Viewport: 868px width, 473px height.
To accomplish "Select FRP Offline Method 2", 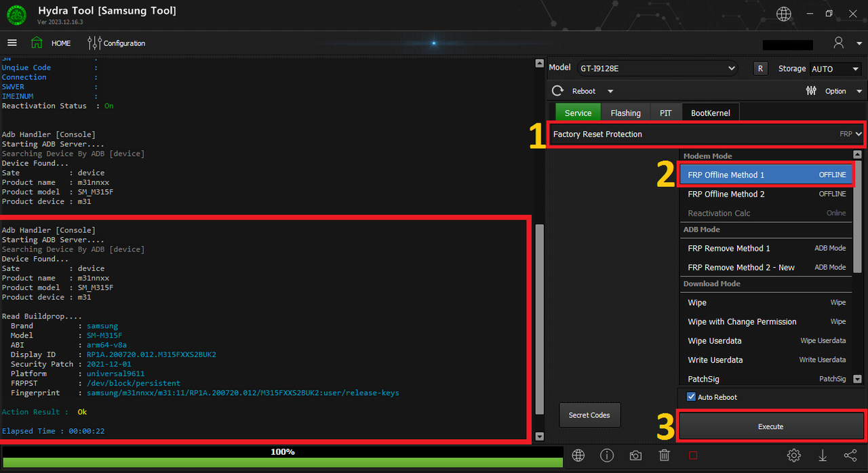I will click(766, 194).
